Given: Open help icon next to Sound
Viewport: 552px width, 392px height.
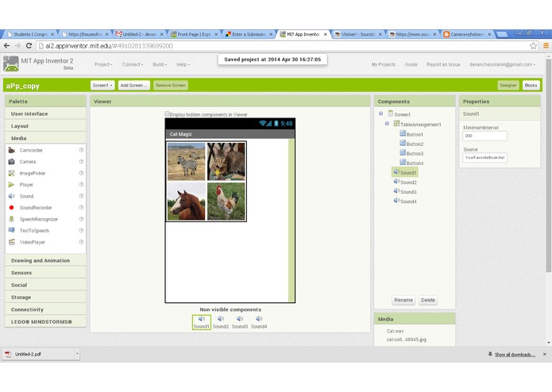Looking at the screenshot, I should [81, 196].
